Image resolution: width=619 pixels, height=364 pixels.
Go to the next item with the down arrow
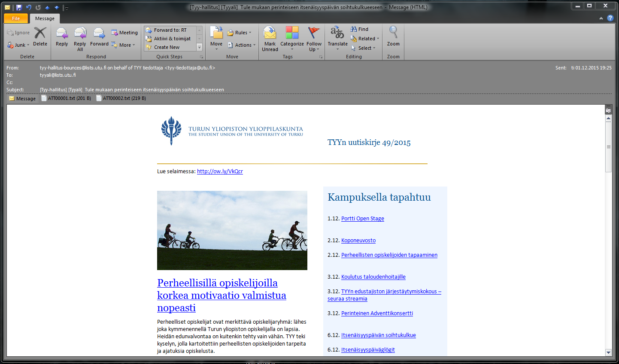point(57,7)
